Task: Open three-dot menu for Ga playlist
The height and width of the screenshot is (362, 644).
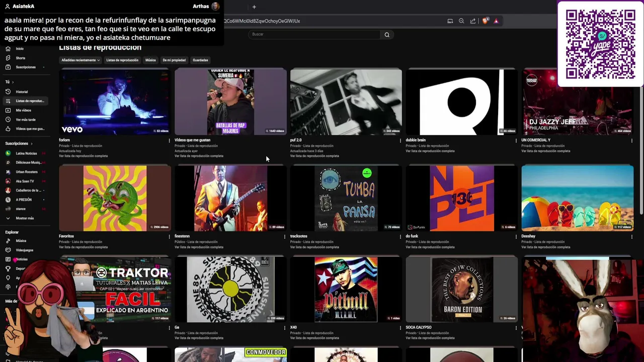Action: point(285,328)
